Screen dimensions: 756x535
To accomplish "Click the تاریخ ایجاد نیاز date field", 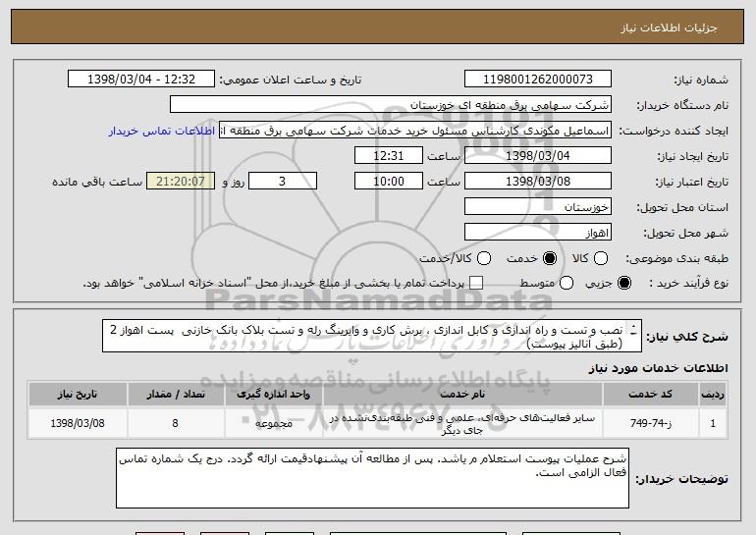I will 536,156.
